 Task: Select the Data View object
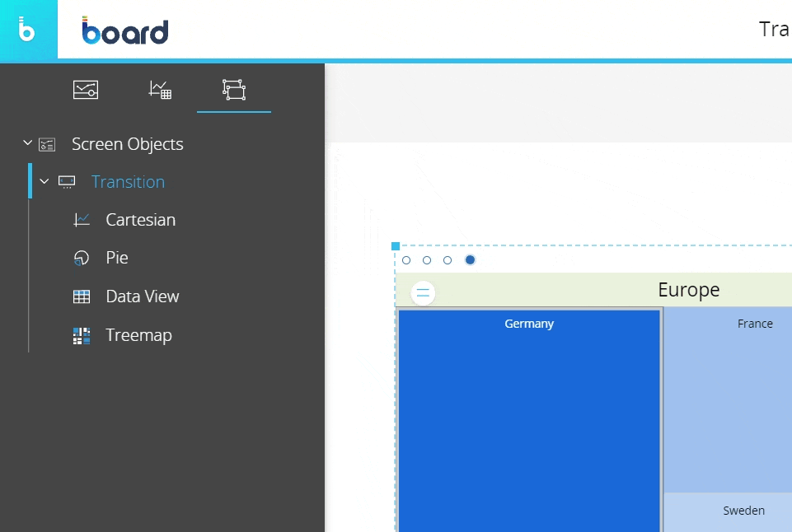143,296
